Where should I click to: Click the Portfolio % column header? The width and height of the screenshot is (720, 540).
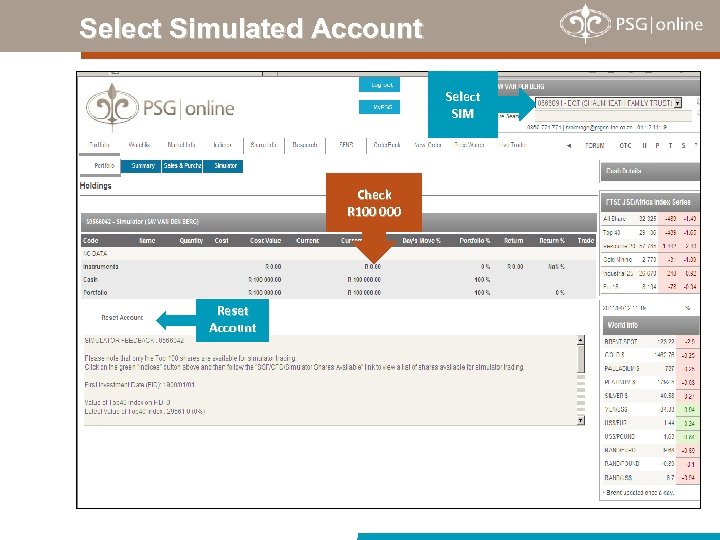475,241
